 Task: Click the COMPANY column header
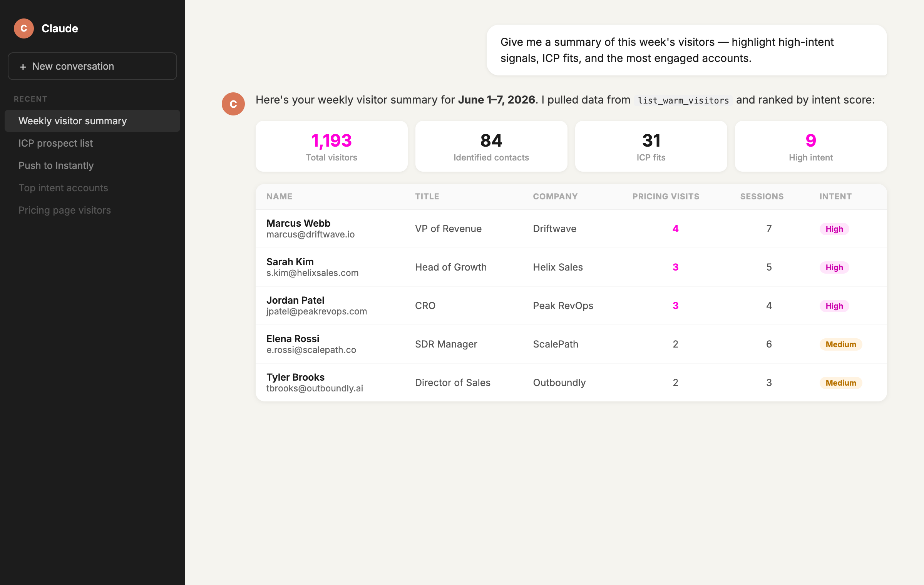pyautogui.click(x=555, y=196)
